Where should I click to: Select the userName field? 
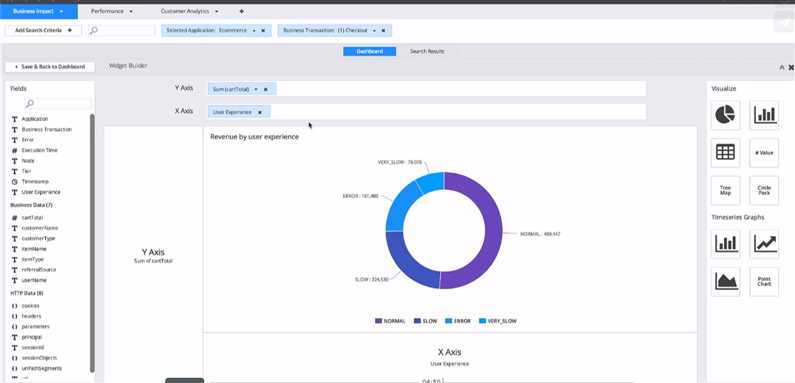(x=34, y=281)
